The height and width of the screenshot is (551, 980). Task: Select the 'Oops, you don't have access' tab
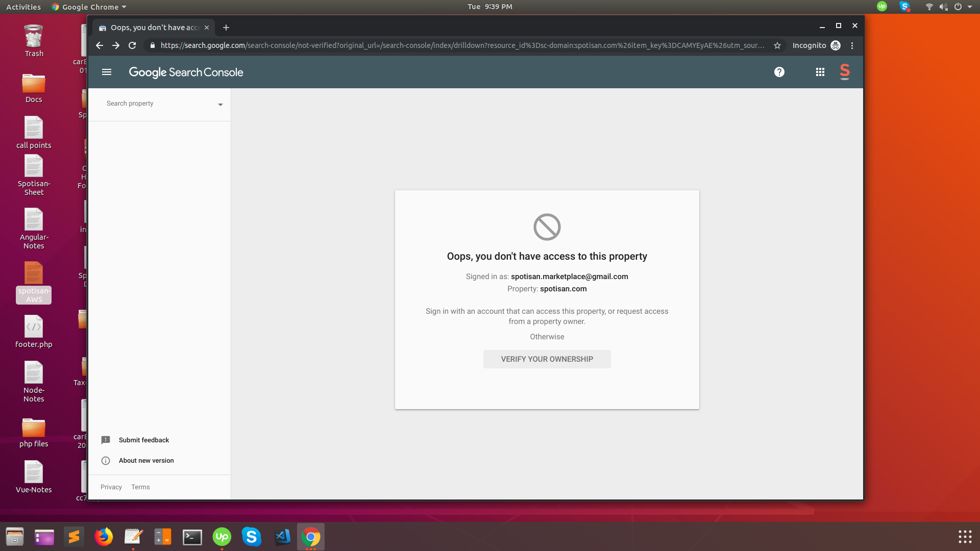(x=154, y=28)
